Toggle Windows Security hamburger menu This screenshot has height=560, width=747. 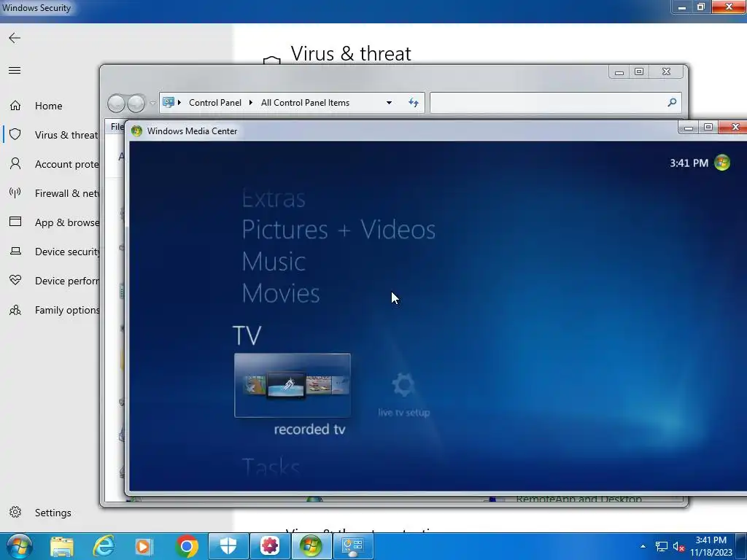pos(15,71)
